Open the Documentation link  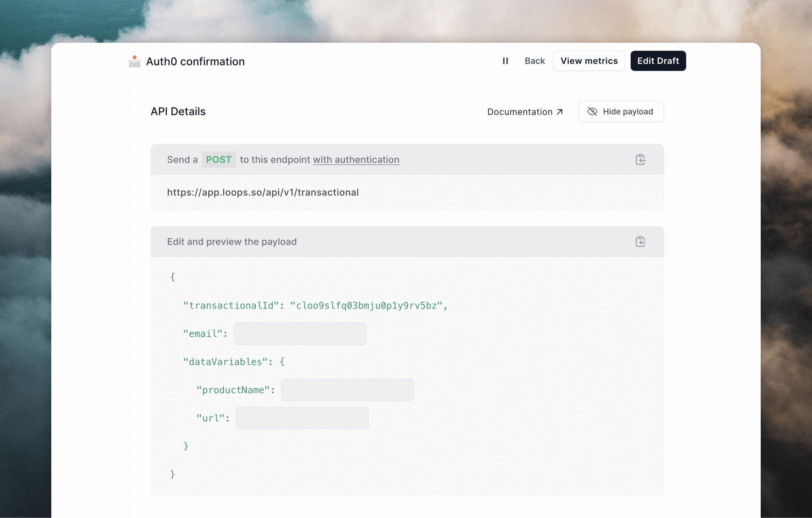point(525,112)
